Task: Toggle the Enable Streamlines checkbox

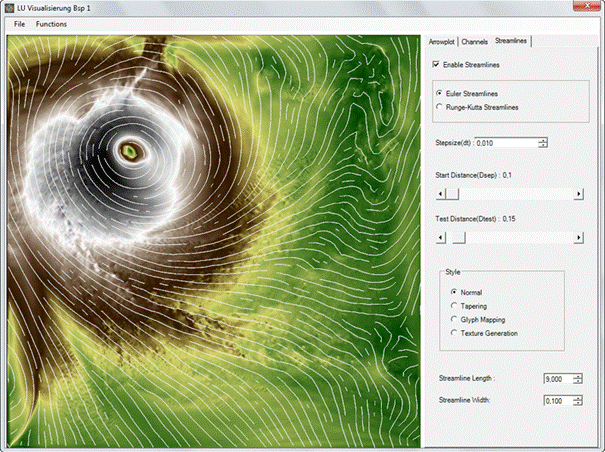Action: coord(435,65)
